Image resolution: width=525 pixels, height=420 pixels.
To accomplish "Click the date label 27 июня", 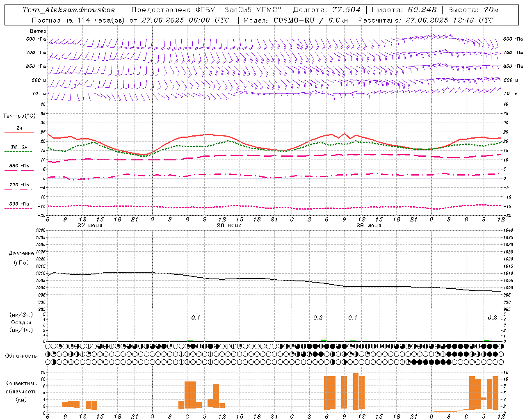I will point(90,226).
